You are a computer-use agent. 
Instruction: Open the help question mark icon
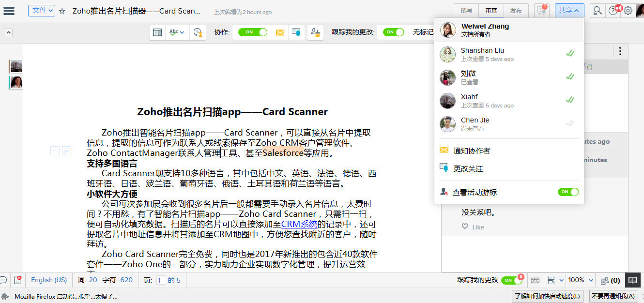(x=613, y=11)
